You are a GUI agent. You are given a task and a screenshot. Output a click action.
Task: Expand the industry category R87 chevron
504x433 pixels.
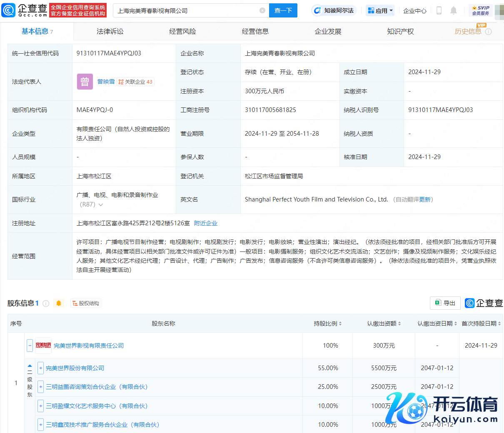pos(101,205)
